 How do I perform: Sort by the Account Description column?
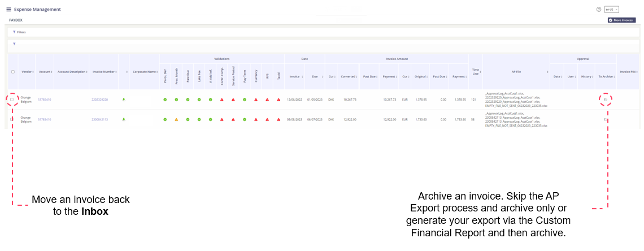coord(72,71)
